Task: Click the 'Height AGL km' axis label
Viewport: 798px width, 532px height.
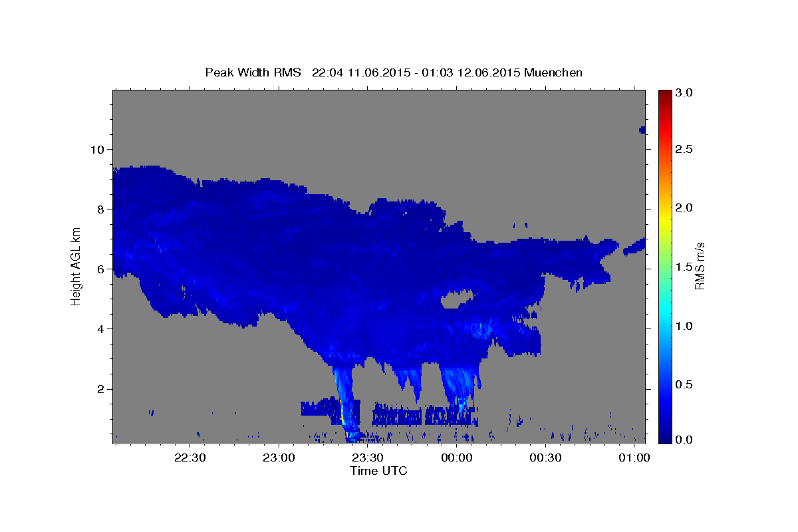Action: click(76, 267)
